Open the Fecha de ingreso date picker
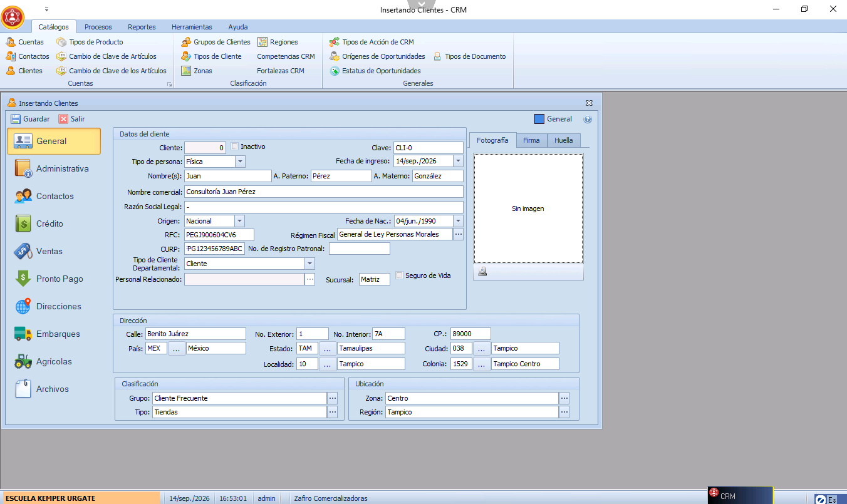This screenshot has height=504, width=847. click(x=458, y=162)
